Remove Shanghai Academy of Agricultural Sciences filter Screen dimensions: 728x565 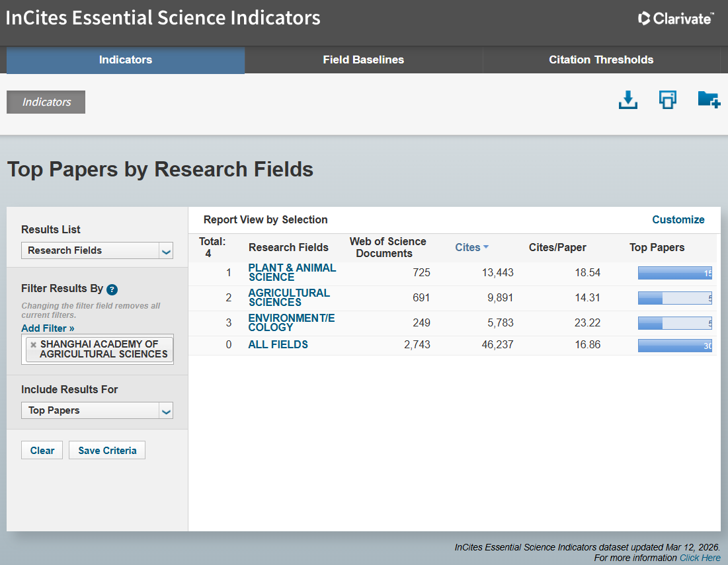[34, 345]
